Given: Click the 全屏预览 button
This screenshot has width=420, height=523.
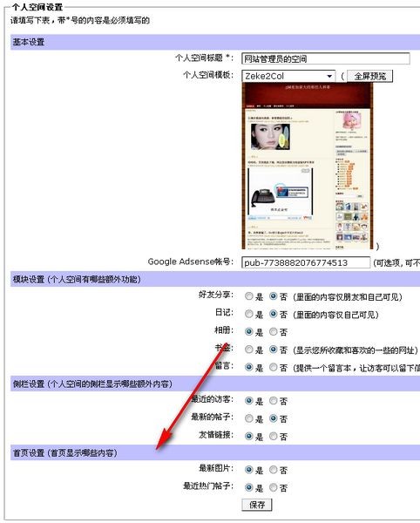Looking at the screenshot, I should [369, 76].
